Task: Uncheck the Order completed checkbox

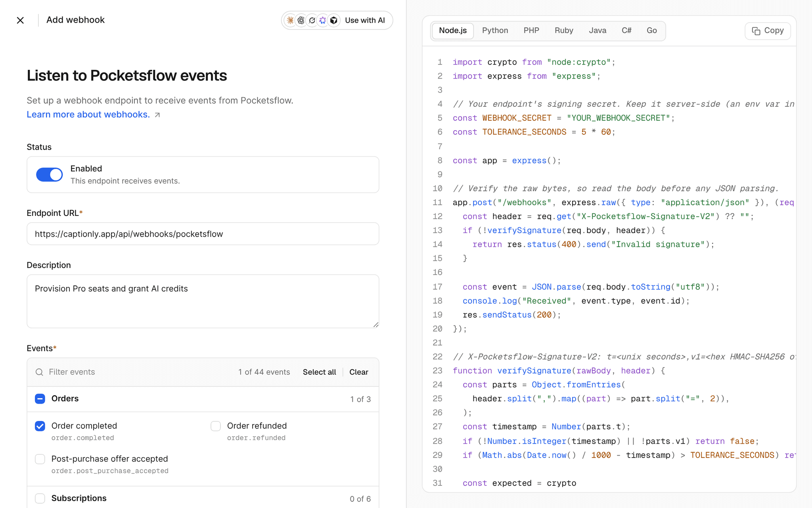Action: pyautogui.click(x=40, y=426)
